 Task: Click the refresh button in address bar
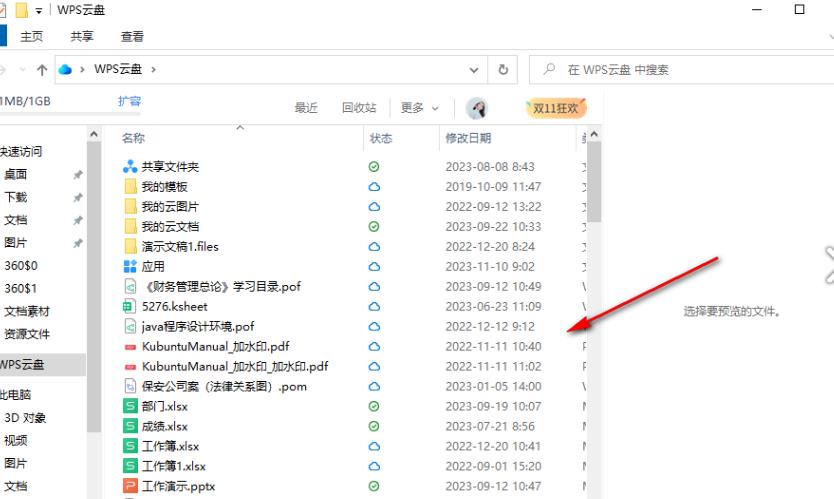(x=503, y=69)
